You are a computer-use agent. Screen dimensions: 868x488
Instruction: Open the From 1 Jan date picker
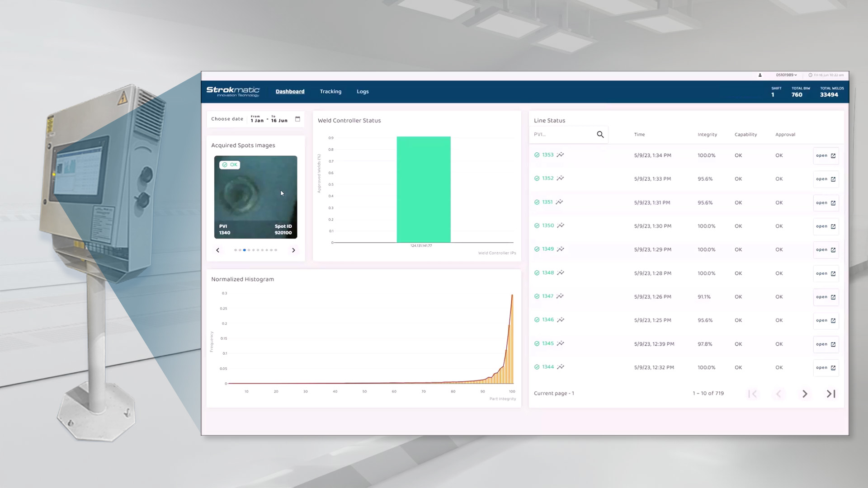point(257,120)
